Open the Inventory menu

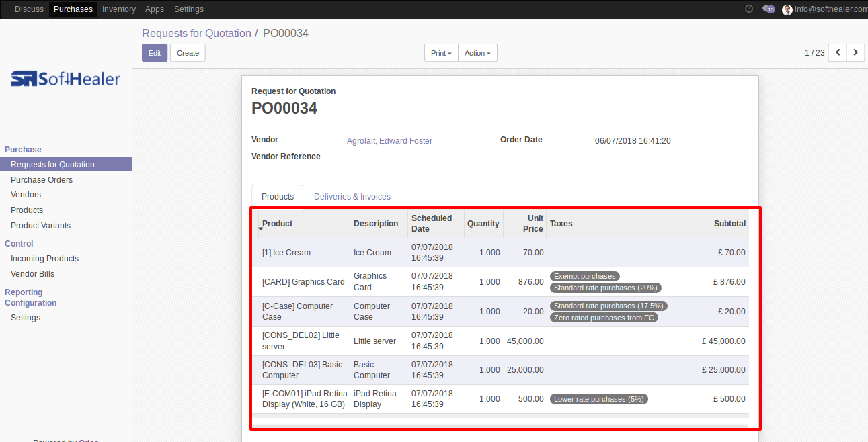[x=119, y=9]
